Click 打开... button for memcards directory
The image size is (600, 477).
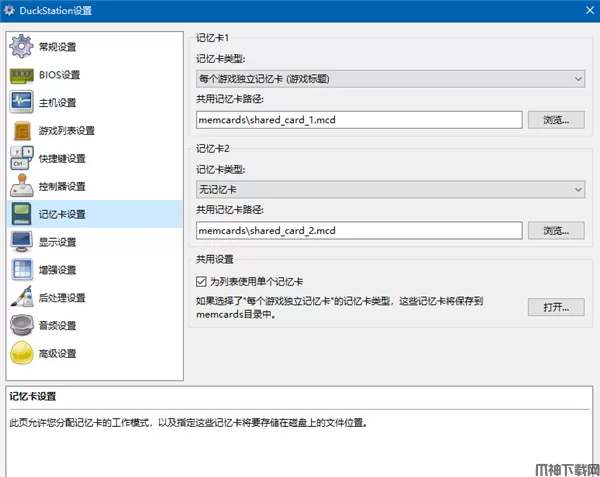[x=556, y=307]
